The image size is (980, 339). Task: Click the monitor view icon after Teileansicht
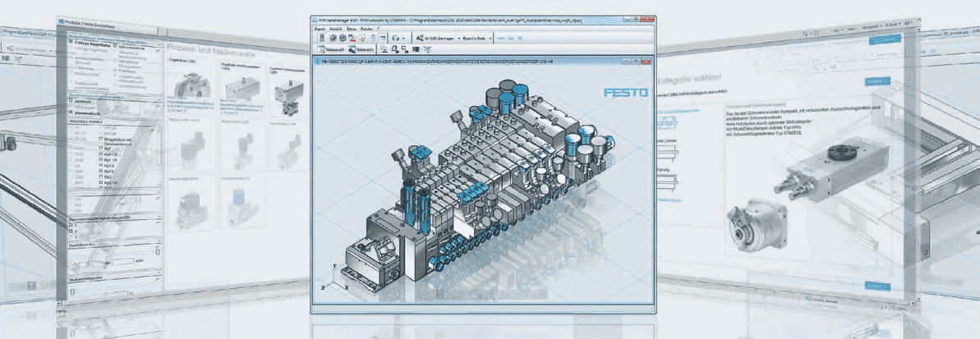click(x=384, y=49)
